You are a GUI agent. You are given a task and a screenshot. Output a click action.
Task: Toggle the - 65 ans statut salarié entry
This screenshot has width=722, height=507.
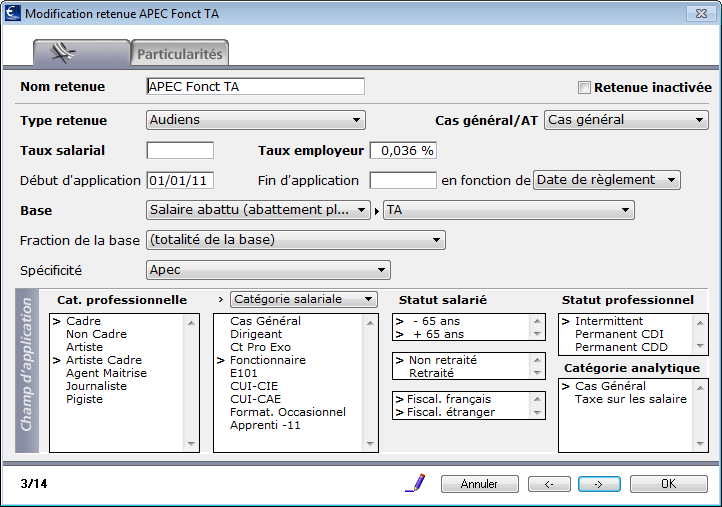436,321
